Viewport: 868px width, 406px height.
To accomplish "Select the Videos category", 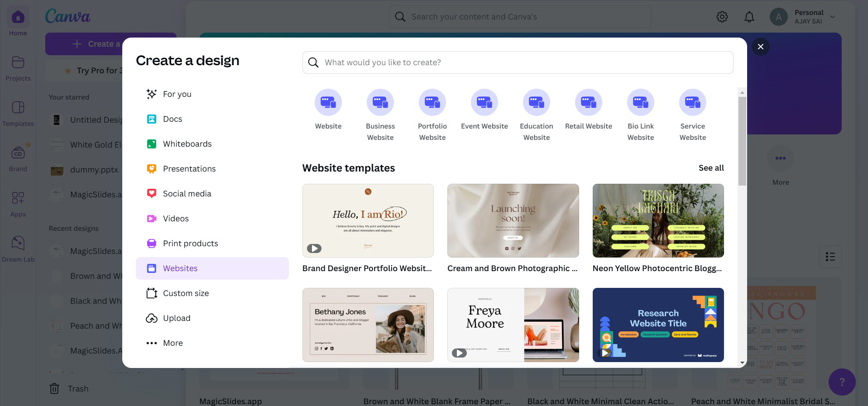I will coord(212,219).
